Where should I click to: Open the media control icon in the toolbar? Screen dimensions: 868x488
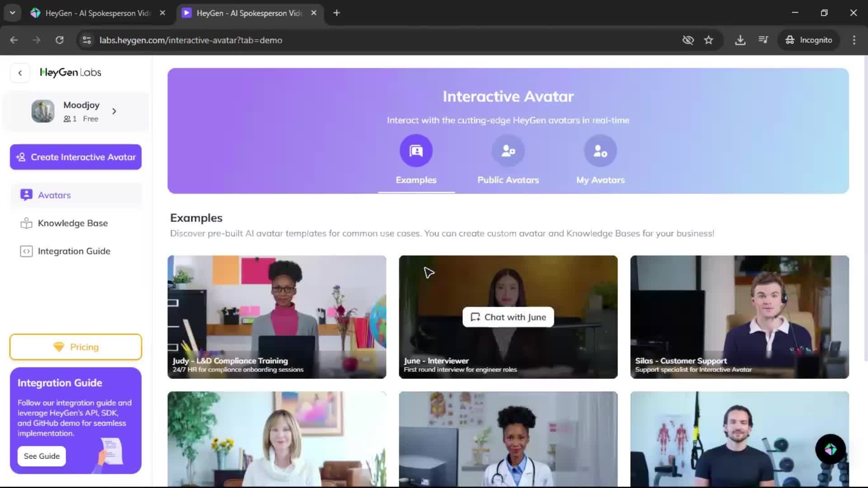763,40
